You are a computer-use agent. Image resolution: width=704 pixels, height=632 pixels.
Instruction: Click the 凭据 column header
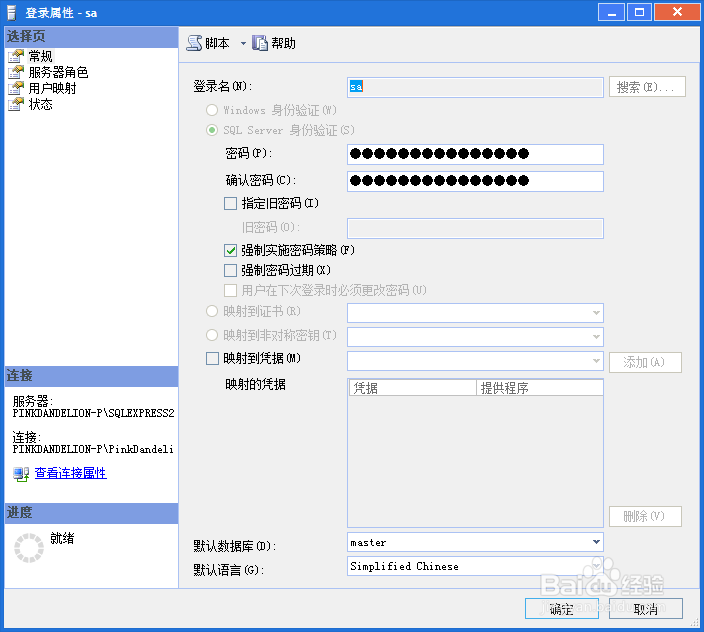click(413, 388)
